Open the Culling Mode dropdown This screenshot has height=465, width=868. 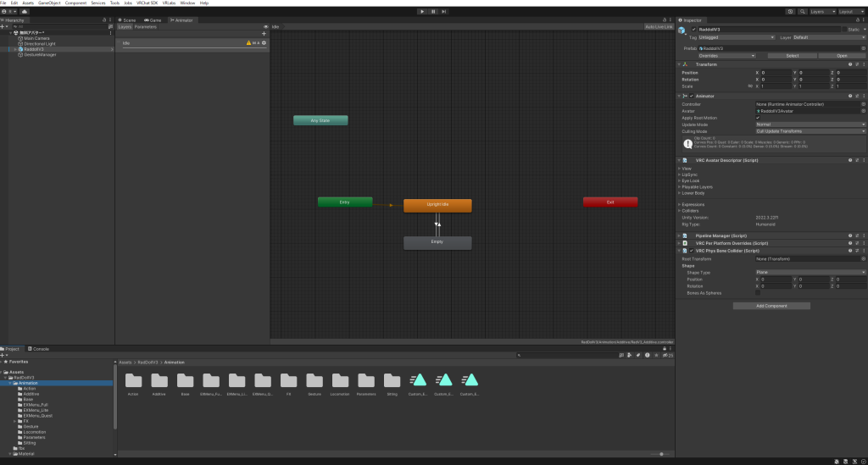point(810,131)
